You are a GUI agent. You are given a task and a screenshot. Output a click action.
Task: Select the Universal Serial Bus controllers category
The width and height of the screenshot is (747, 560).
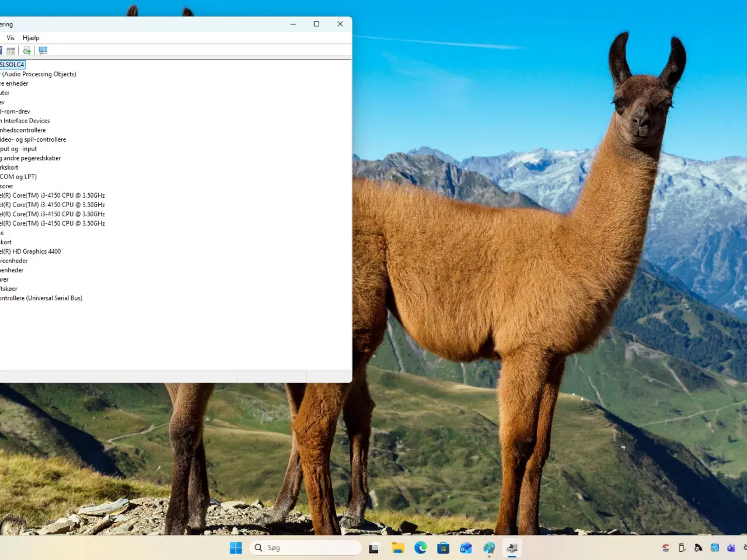[42, 298]
